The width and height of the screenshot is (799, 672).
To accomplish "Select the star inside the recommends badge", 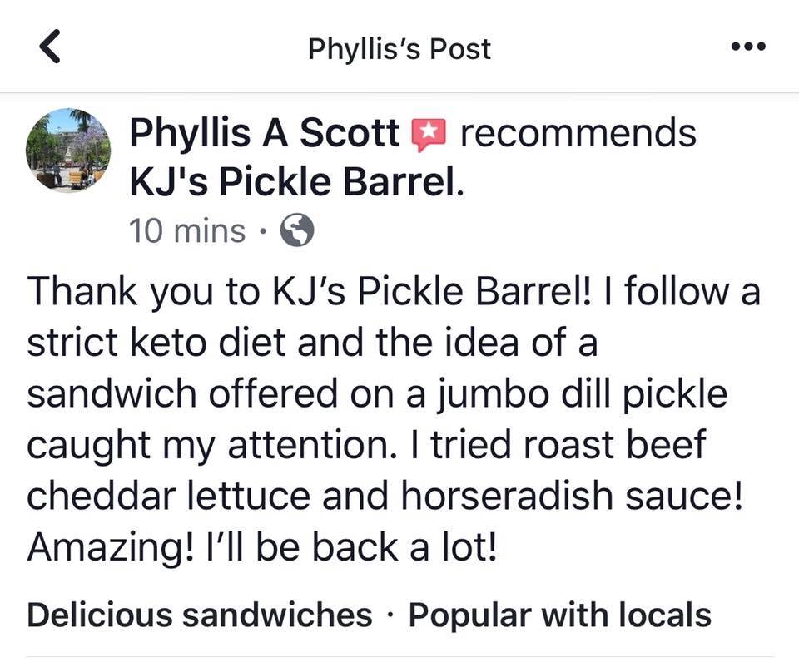I will pos(431,131).
